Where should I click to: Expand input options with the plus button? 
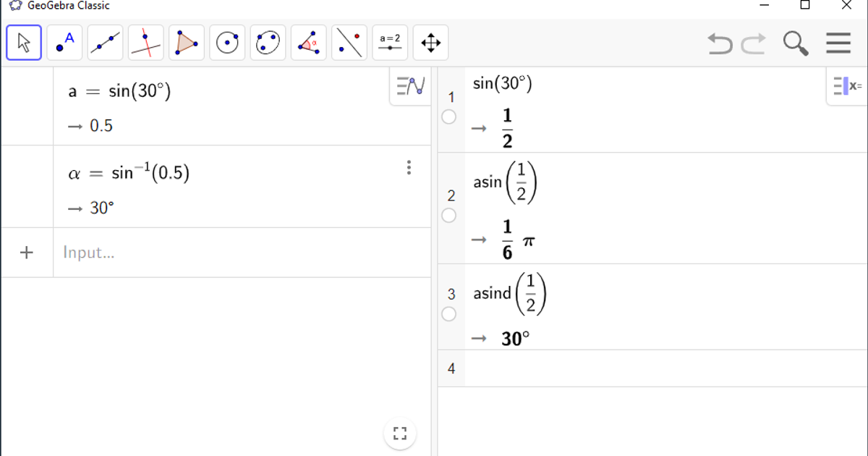(x=27, y=252)
